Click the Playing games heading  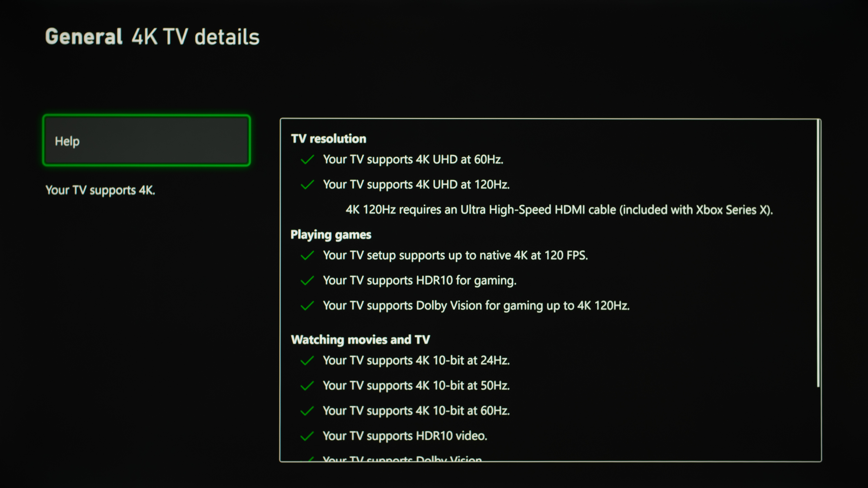(330, 235)
